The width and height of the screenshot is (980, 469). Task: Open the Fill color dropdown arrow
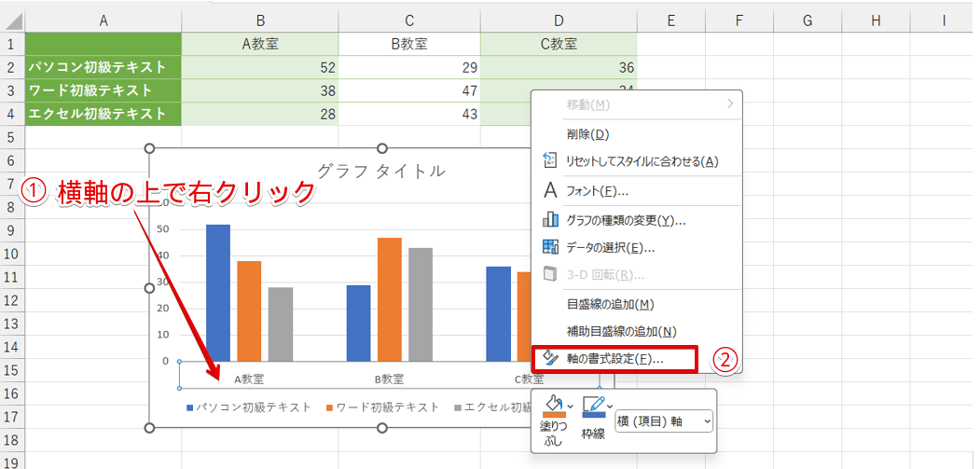click(570, 406)
